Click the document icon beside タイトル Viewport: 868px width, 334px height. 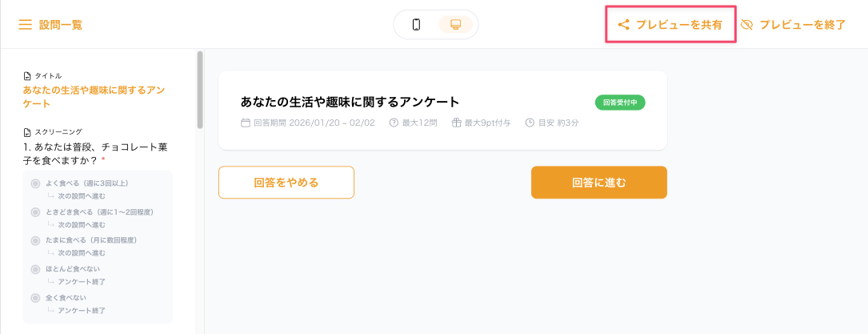pyautogui.click(x=27, y=76)
